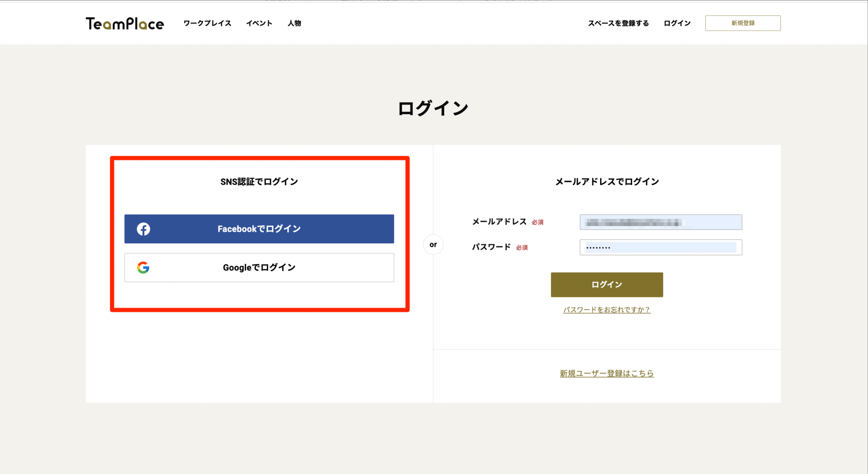The width and height of the screenshot is (868, 474).
Task: Open the イベント menu item
Action: click(x=259, y=23)
